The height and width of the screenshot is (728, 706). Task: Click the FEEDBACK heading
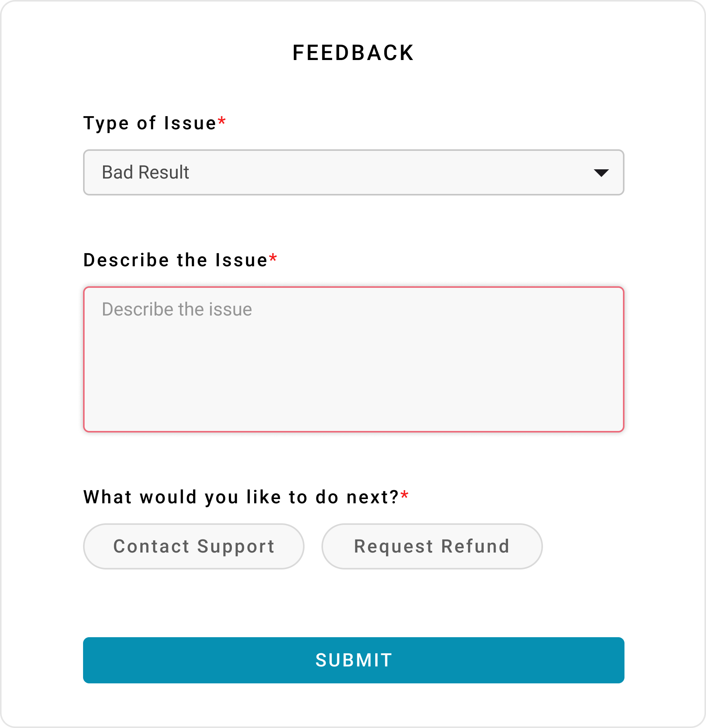353,53
